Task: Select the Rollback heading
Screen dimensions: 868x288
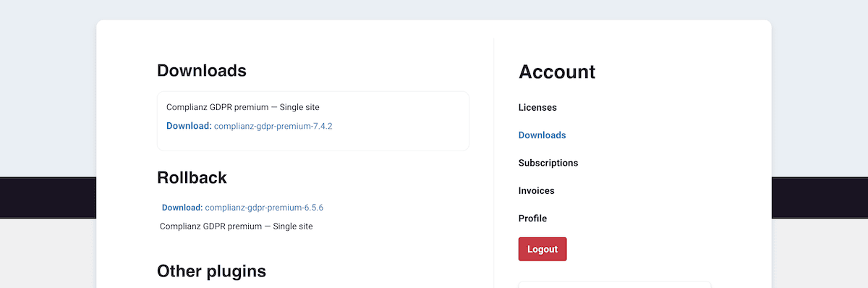Action: click(x=192, y=177)
